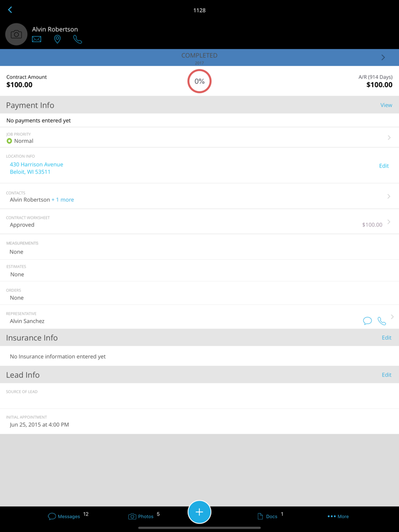This screenshot has width=399, height=532.
Task: Tap Edit next to Insurance Info
Action: 386,337
